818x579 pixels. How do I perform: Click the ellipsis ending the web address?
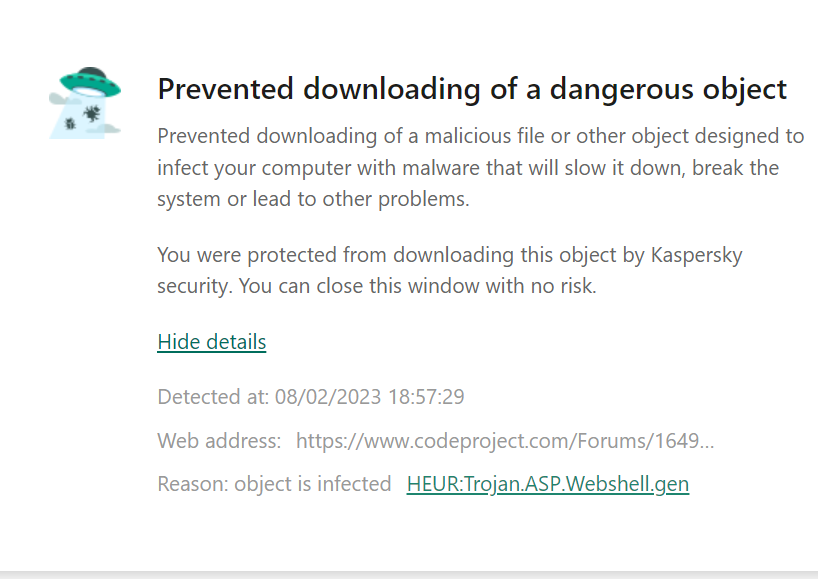pos(707,443)
